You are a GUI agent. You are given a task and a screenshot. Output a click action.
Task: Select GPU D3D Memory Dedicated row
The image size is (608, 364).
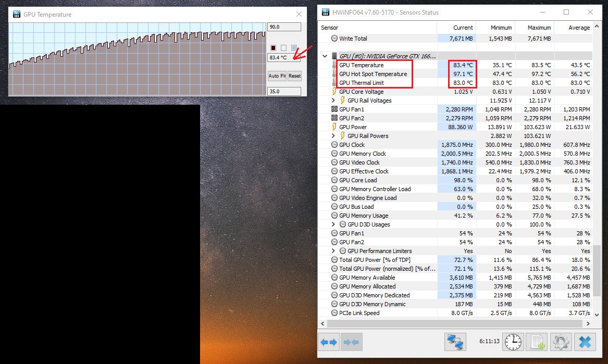(x=456, y=295)
